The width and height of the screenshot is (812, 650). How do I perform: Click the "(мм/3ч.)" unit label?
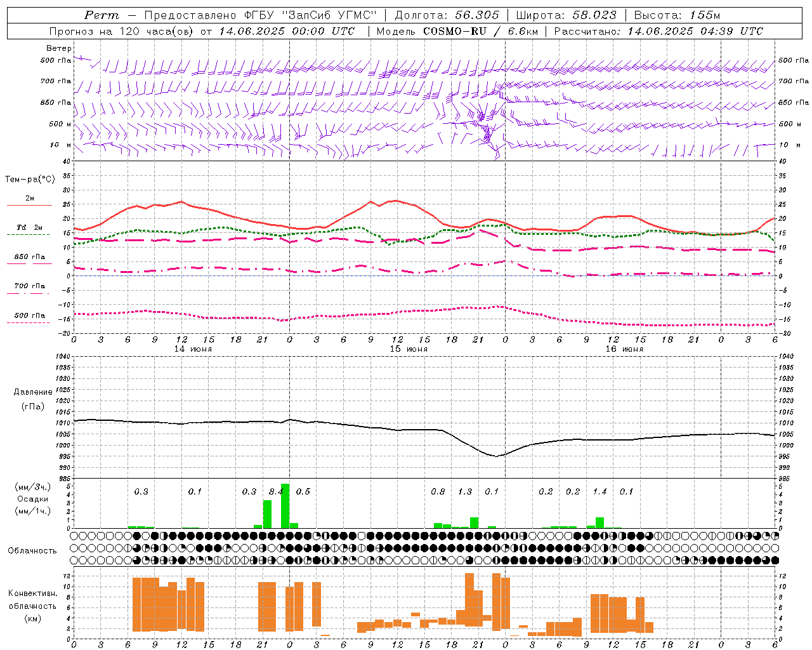[x=32, y=487]
